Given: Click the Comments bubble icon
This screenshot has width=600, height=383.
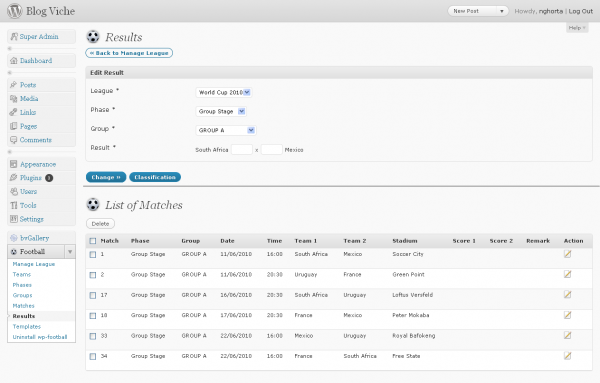Looking at the screenshot, I should click(x=14, y=140).
